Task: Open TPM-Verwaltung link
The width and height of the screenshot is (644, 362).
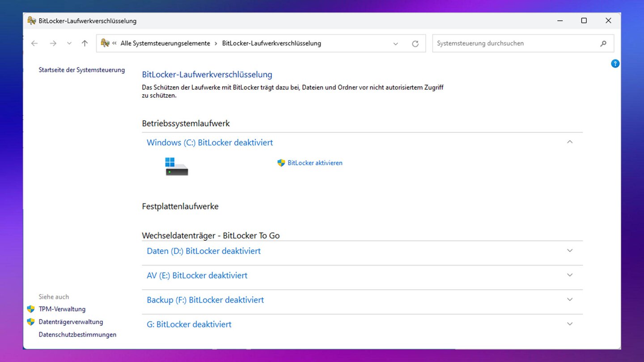Action: click(x=62, y=309)
